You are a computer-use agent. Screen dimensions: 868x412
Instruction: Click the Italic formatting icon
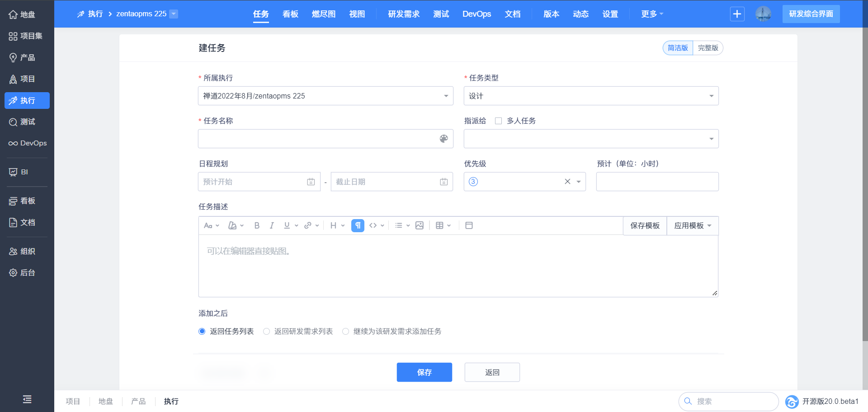(x=272, y=225)
